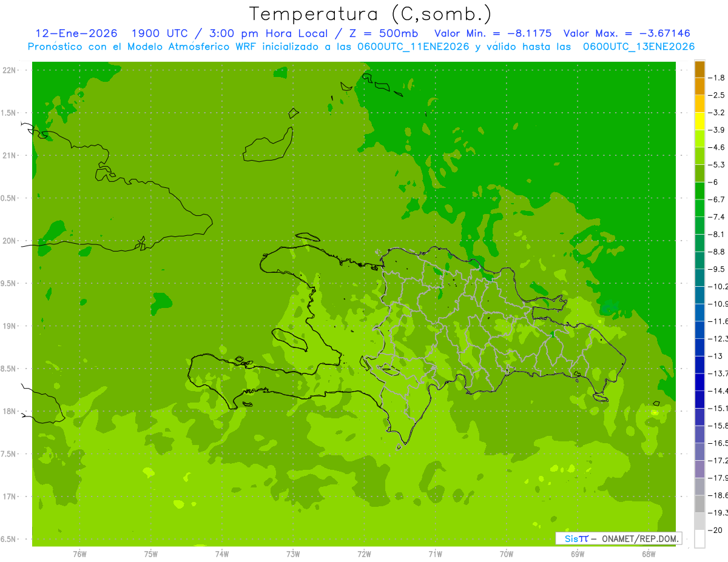Click the "73W" longitude label

pos(293,554)
